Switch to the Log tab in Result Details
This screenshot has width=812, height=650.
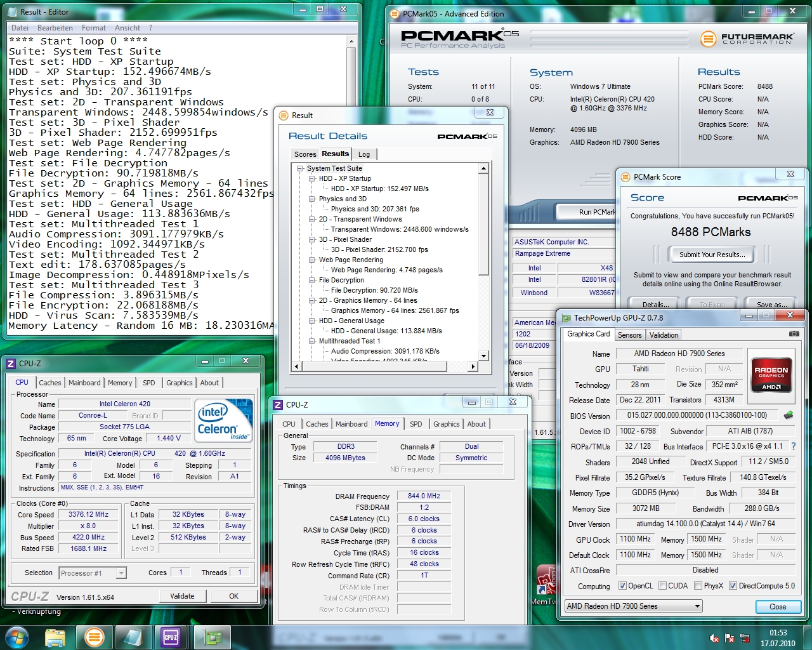pos(364,154)
